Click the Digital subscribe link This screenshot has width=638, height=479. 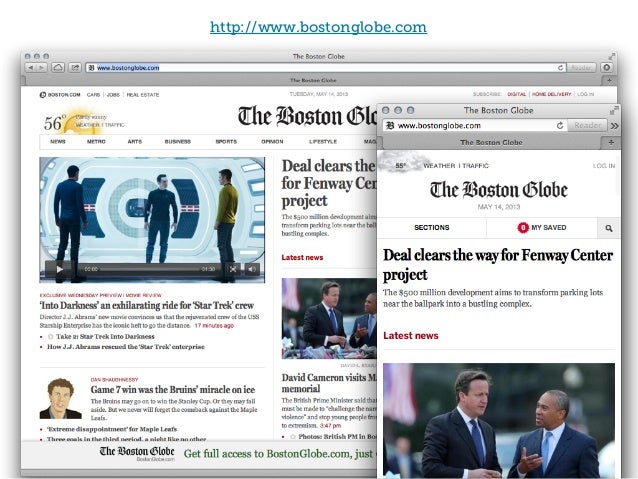click(517, 94)
